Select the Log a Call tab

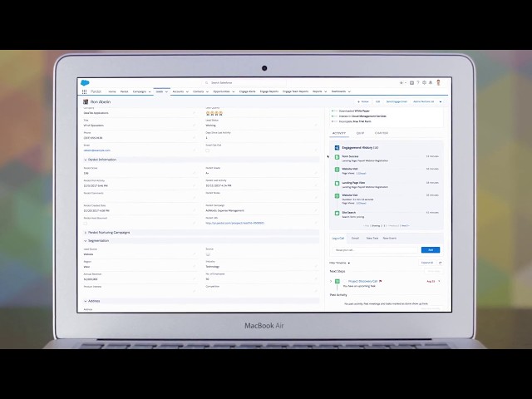(x=338, y=239)
